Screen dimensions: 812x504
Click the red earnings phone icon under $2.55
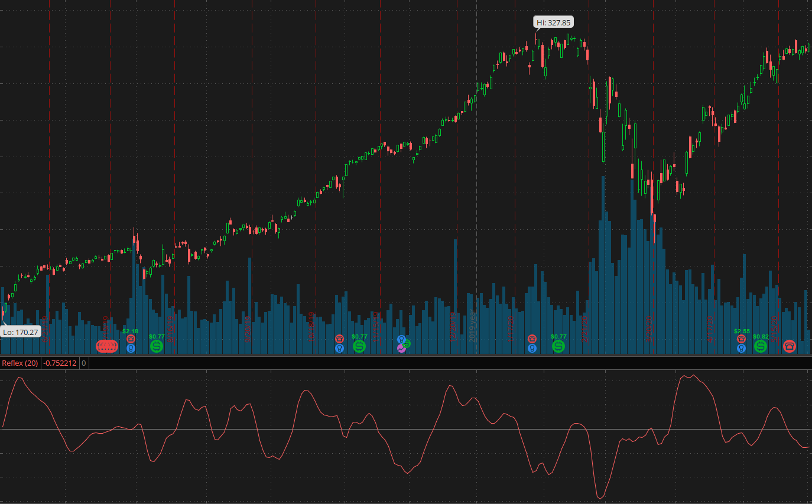pos(741,339)
